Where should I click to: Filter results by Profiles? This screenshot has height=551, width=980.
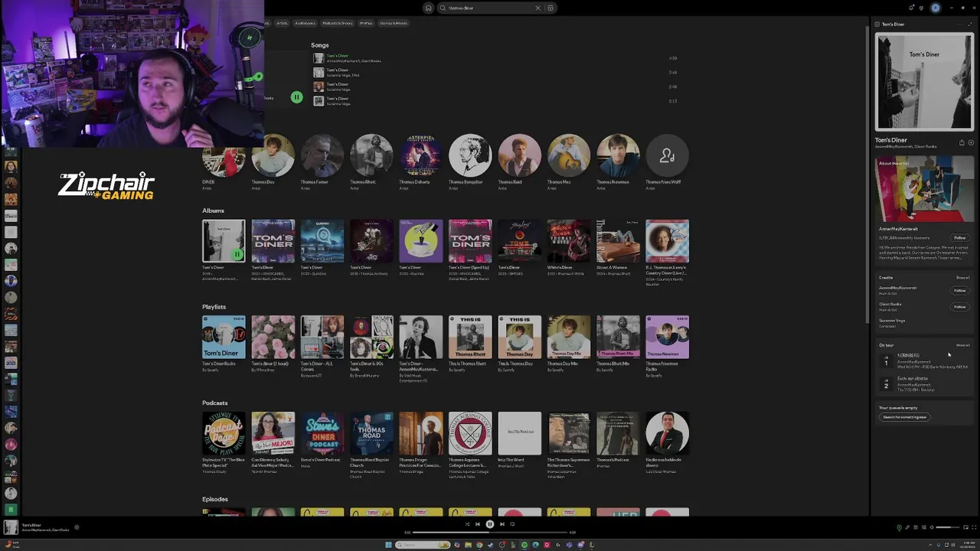tap(366, 23)
